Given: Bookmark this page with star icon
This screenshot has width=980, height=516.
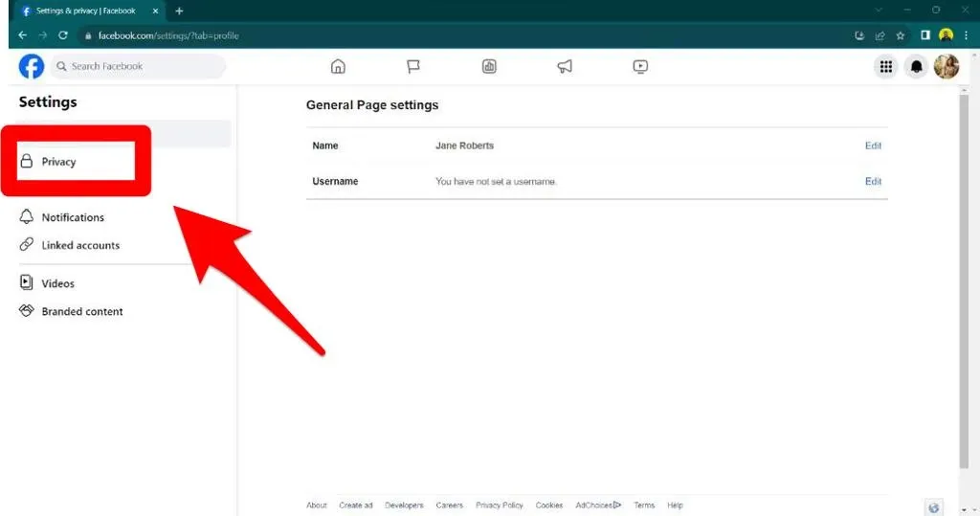Looking at the screenshot, I should tap(900, 35).
